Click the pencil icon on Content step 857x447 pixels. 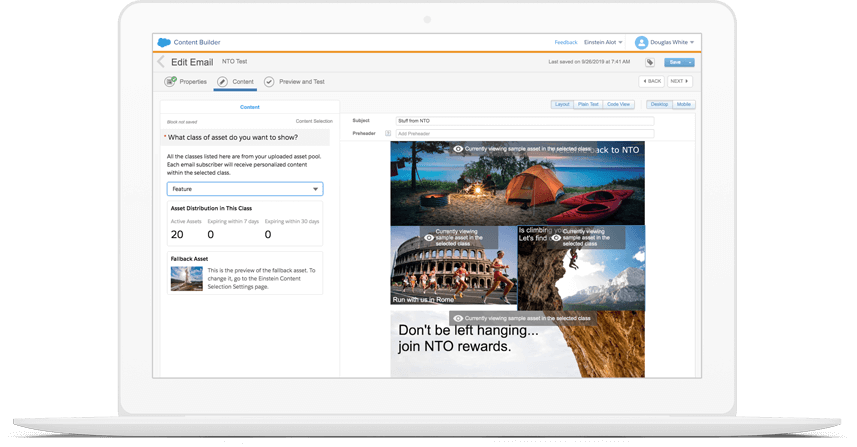pyautogui.click(x=222, y=81)
